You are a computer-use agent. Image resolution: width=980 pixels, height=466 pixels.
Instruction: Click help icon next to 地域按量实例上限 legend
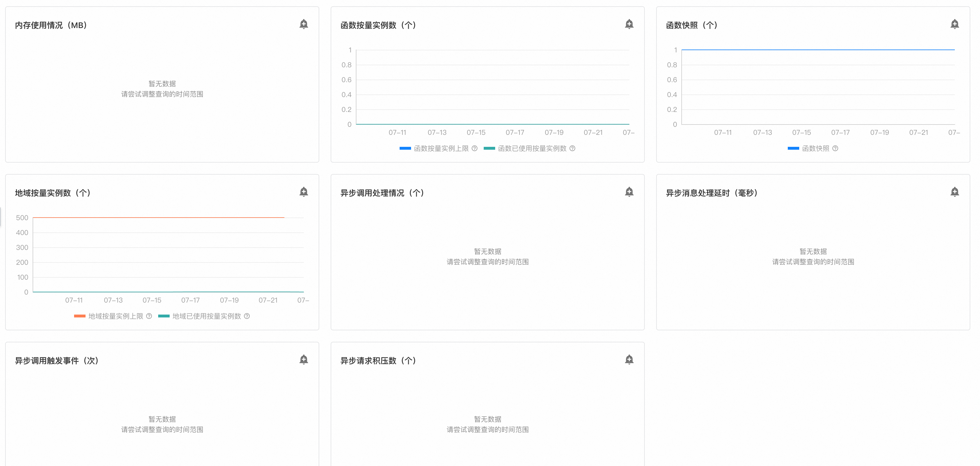coord(149,316)
